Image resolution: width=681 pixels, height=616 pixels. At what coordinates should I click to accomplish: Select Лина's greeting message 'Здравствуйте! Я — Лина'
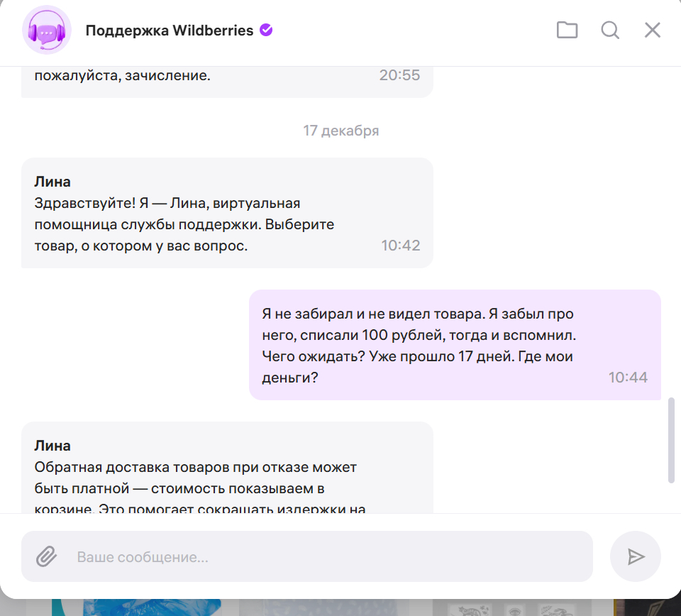pos(227,213)
